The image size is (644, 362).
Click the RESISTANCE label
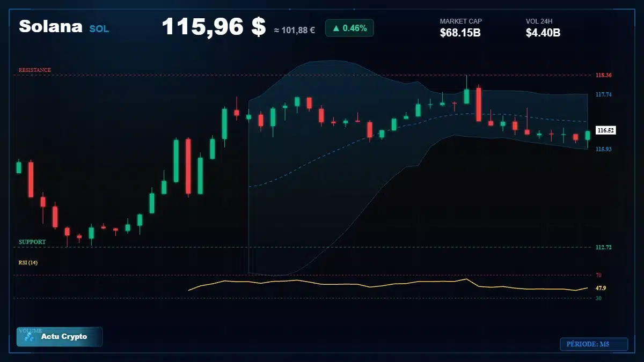35,70
